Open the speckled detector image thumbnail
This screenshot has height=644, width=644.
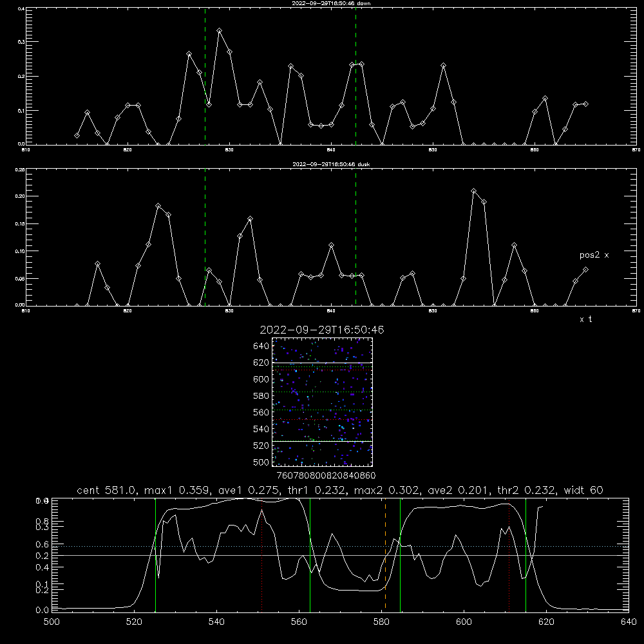click(322, 402)
